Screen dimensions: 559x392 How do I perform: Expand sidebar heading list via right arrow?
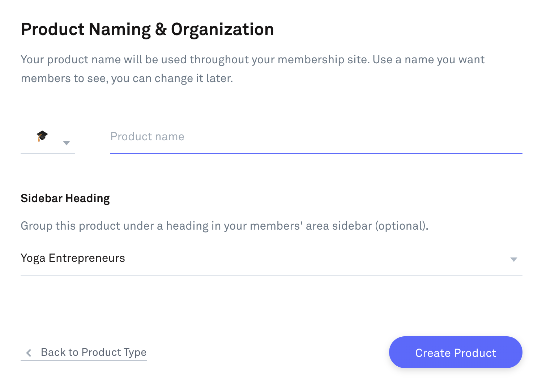click(513, 259)
